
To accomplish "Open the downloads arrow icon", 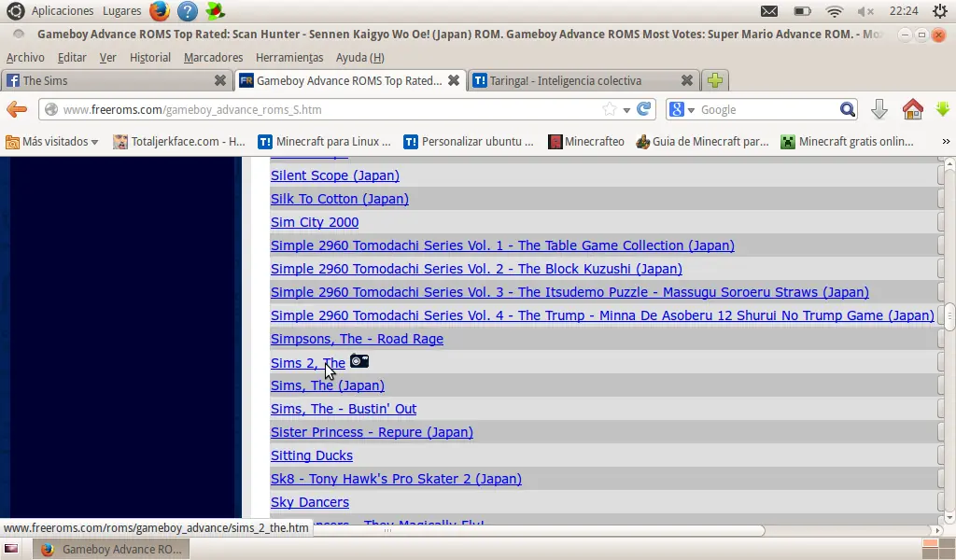I will click(879, 110).
